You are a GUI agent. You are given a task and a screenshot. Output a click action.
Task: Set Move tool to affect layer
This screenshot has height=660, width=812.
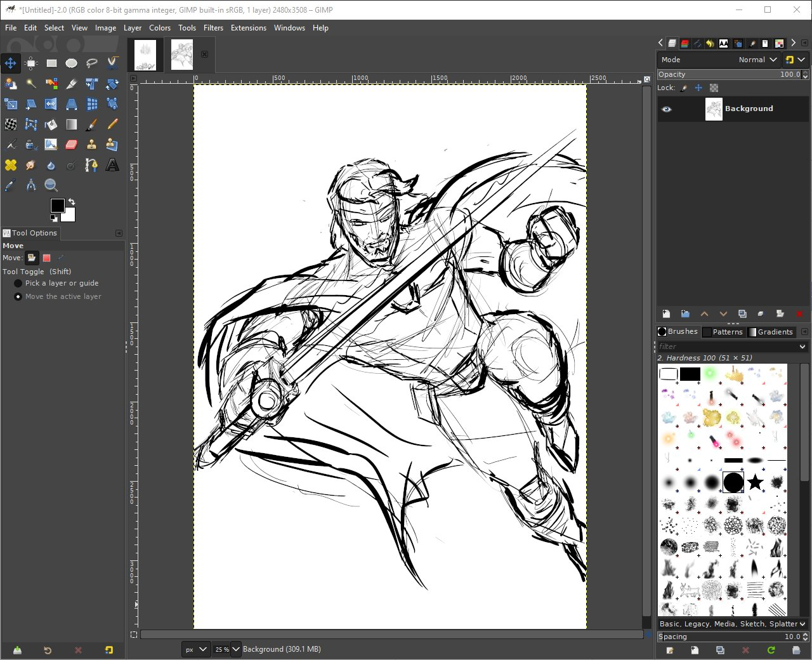click(x=32, y=258)
